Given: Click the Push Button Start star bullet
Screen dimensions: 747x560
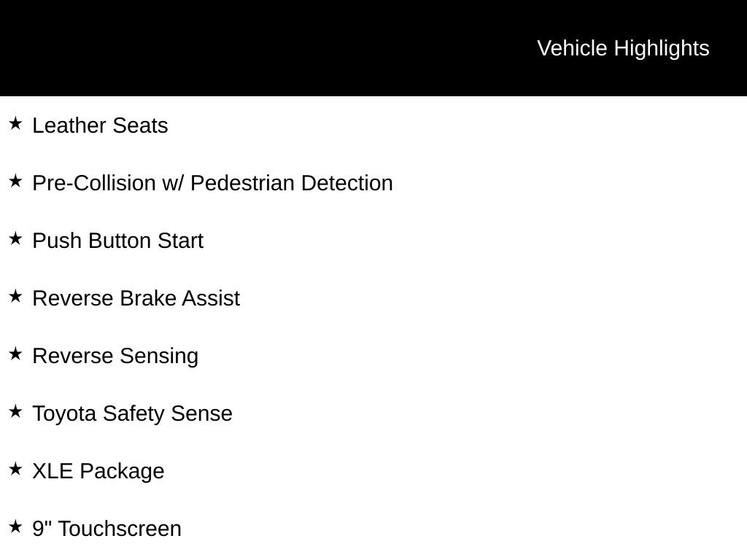Looking at the screenshot, I should [15, 238].
